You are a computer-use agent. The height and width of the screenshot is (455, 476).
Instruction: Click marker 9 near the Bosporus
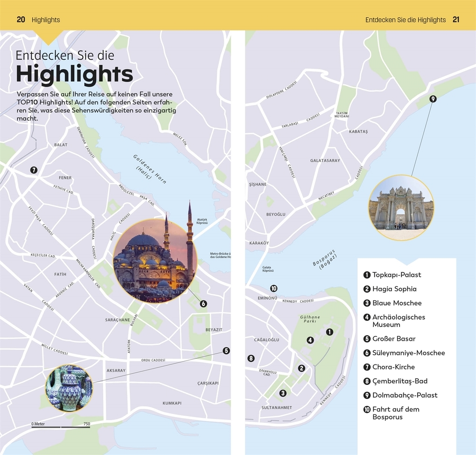tap(433, 99)
